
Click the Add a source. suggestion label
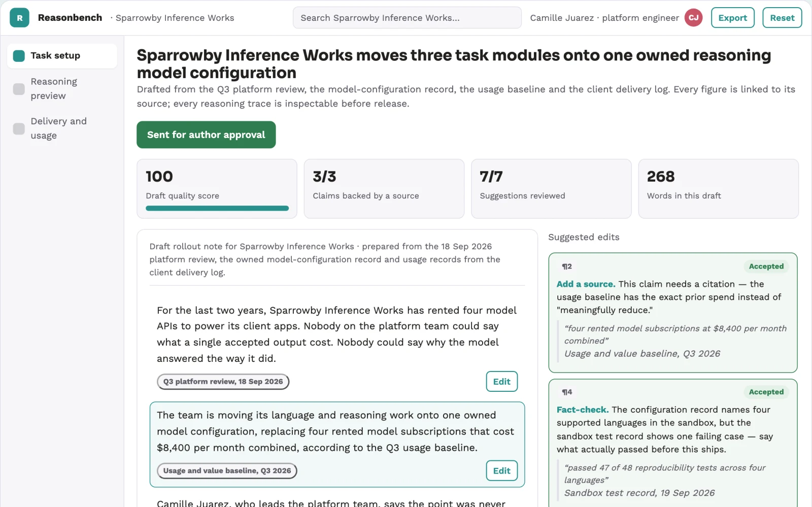pos(586,284)
